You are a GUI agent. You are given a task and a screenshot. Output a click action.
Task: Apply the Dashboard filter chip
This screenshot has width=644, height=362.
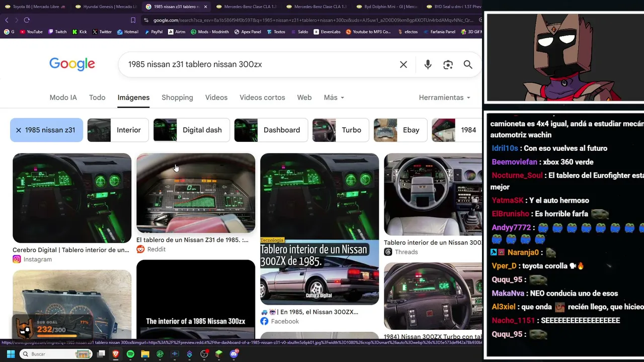271,130
